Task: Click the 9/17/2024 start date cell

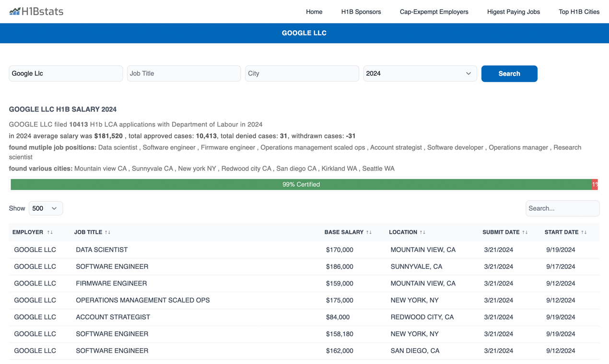Action: [x=561, y=267]
